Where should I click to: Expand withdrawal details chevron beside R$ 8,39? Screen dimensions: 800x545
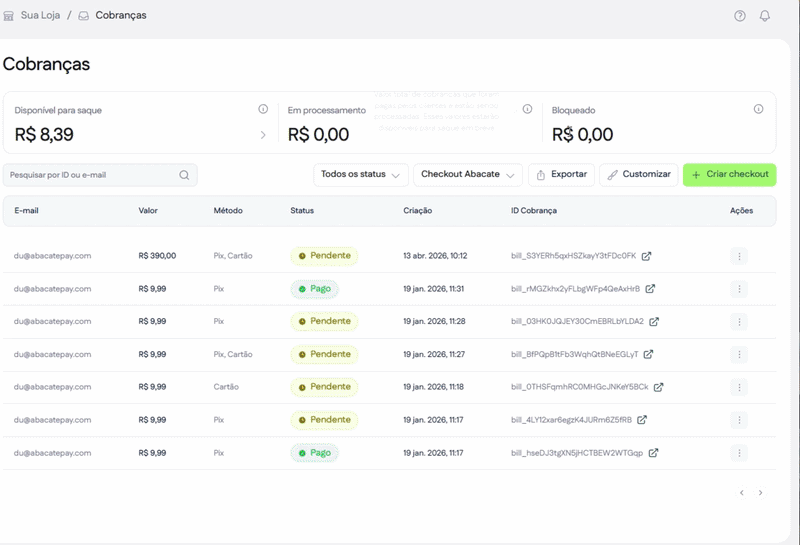263,135
